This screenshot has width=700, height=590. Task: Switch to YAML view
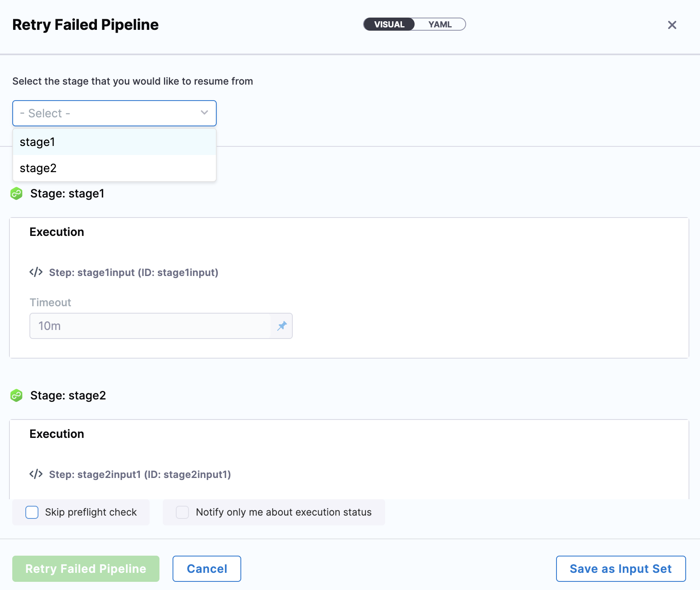[x=440, y=25]
